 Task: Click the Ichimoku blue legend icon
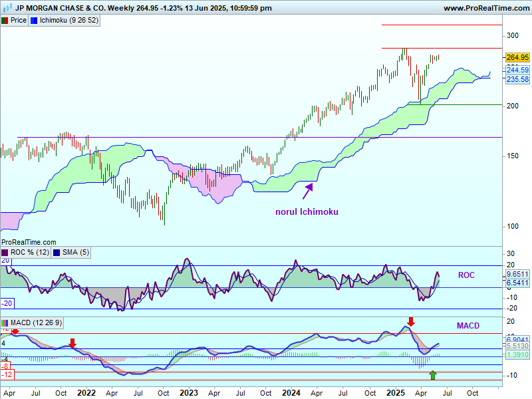[x=35, y=21]
